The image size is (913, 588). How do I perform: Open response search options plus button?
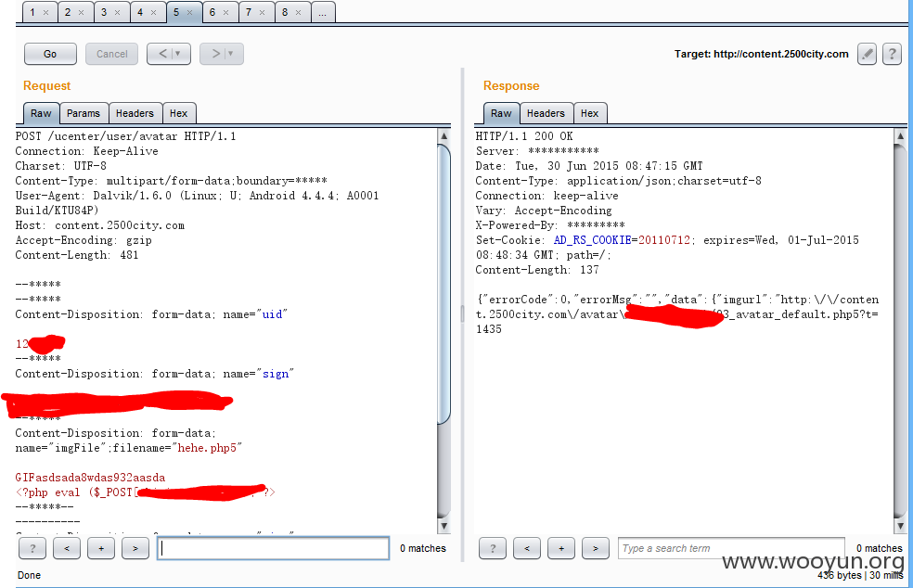[x=561, y=548]
